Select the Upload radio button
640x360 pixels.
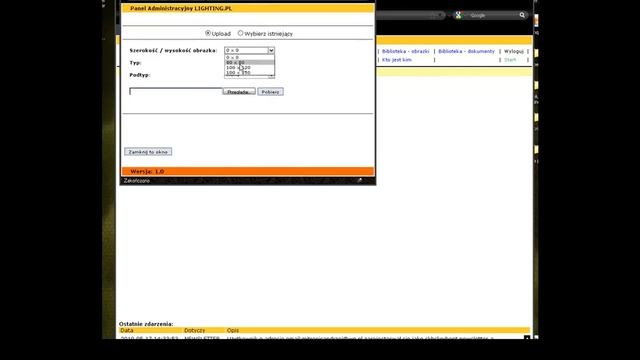[x=208, y=33]
